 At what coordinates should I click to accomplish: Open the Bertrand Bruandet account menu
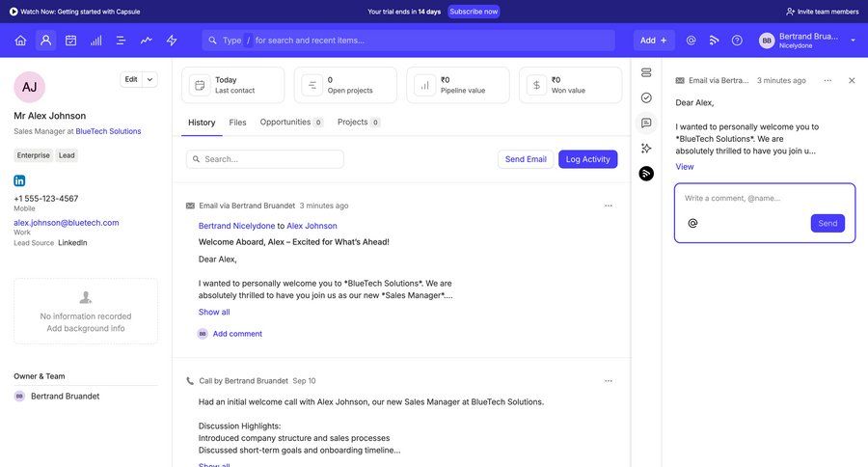tap(807, 41)
